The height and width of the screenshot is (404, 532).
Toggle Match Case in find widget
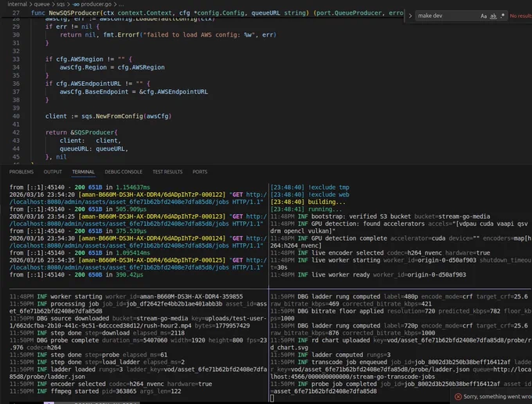tap(483, 16)
